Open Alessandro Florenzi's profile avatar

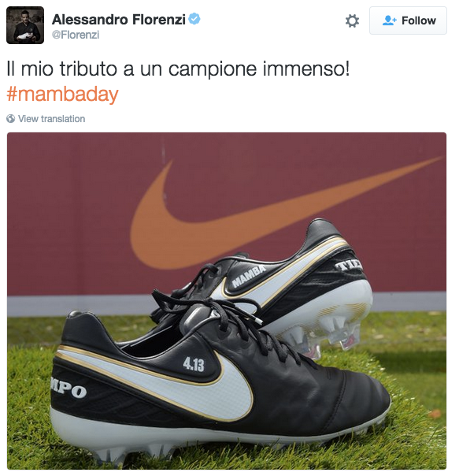[x=25, y=25]
